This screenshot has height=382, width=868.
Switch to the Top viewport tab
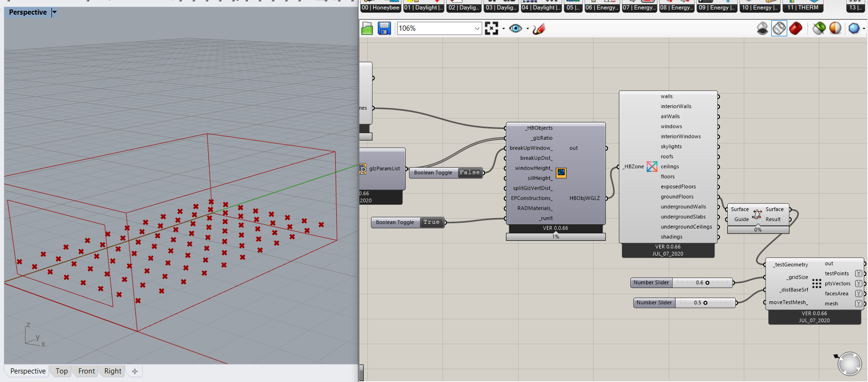(x=61, y=371)
